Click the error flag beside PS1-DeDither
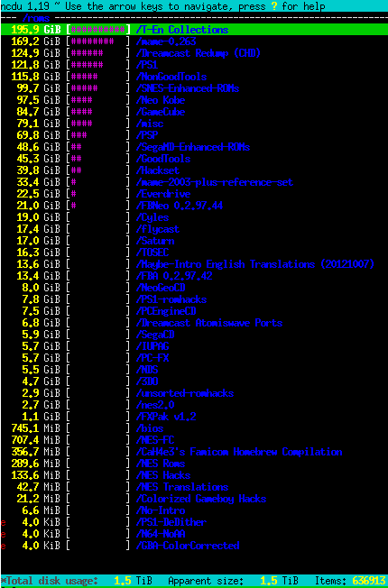Image resolution: width=388 pixels, height=588 pixels. tap(4, 522)
